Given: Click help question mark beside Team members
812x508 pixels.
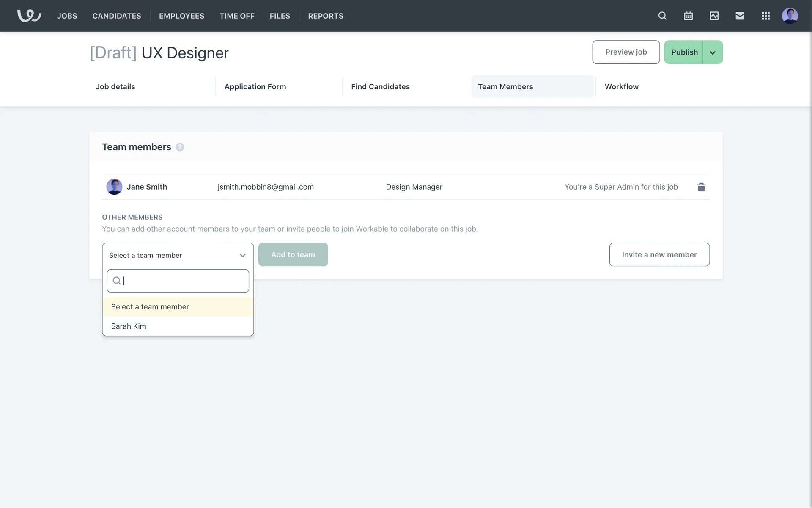Looking at the screenshot, I should 180,147.
